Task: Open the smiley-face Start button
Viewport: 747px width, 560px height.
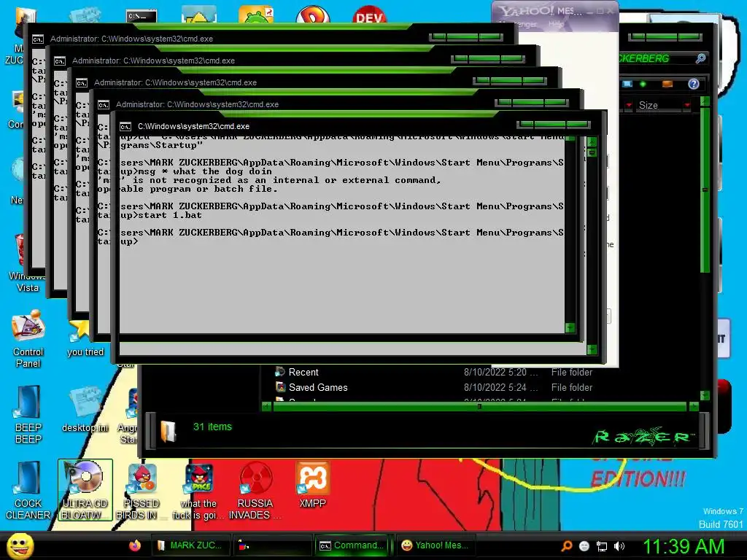Action: click(x=20, y=545)
